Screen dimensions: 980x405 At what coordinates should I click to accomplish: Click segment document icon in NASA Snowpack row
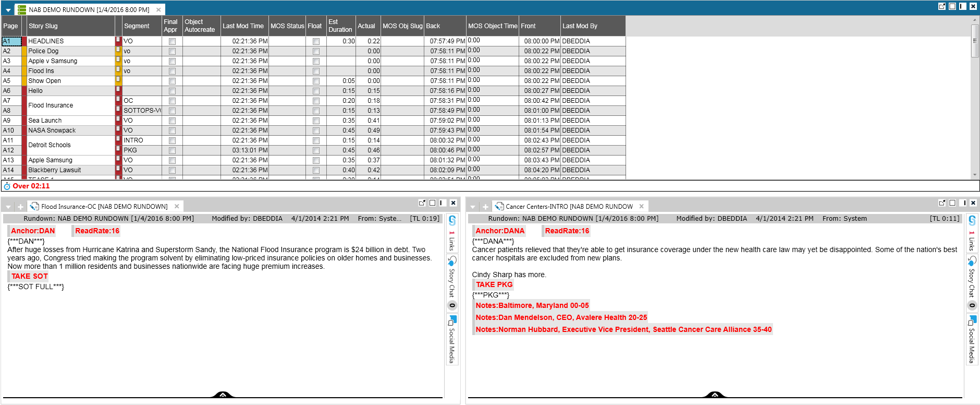118,129
